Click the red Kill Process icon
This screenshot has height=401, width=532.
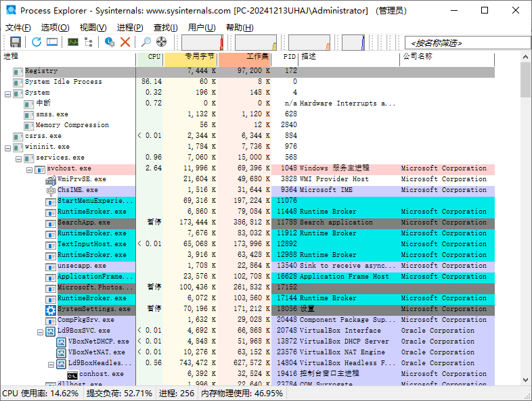click(x=125, y=42)
